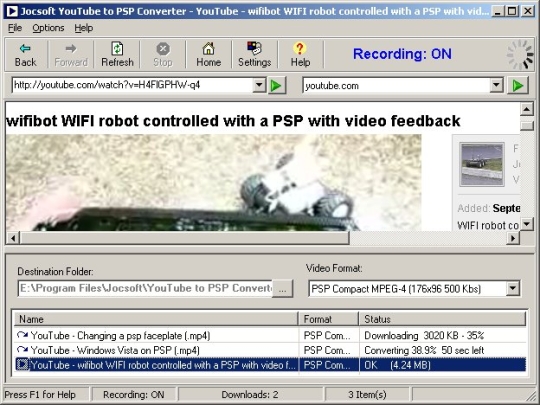The image size is (540, 405).
Task: Minimize the Jocsoft converter window
Action: click(497, 11)
